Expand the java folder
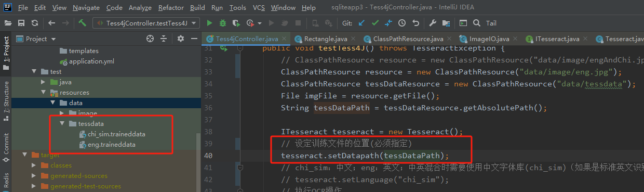 (44, 82)
